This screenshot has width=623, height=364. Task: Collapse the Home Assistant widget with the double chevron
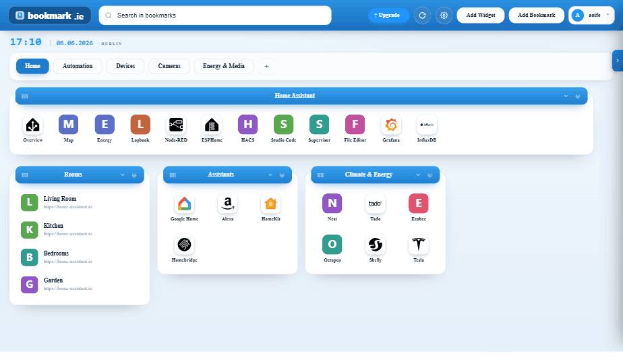point(578,96)
